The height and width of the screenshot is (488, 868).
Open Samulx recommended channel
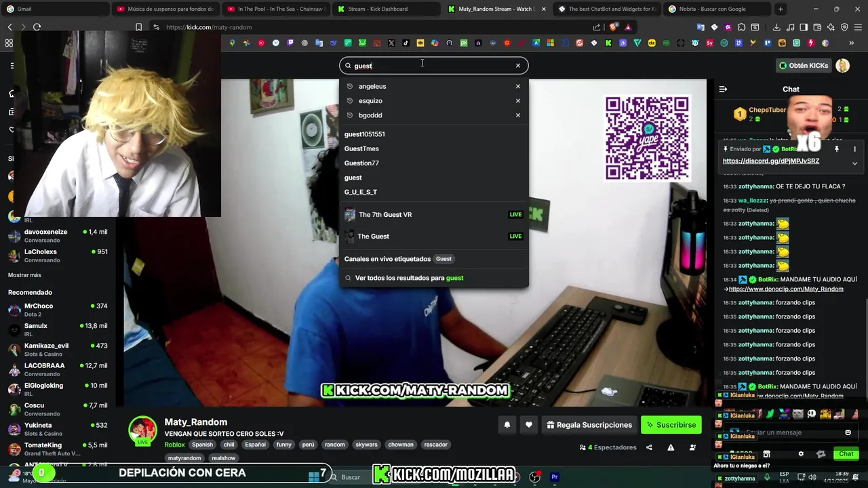click(58, 329)
